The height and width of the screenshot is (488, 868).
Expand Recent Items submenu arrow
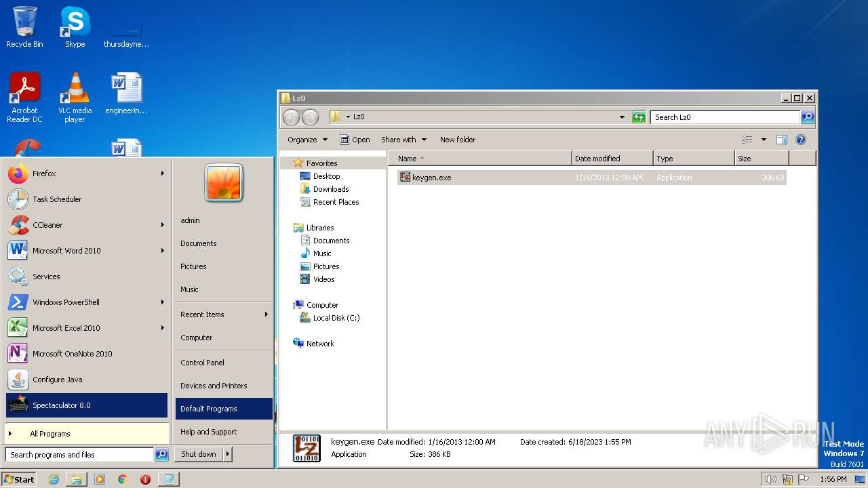coord(266,314)
